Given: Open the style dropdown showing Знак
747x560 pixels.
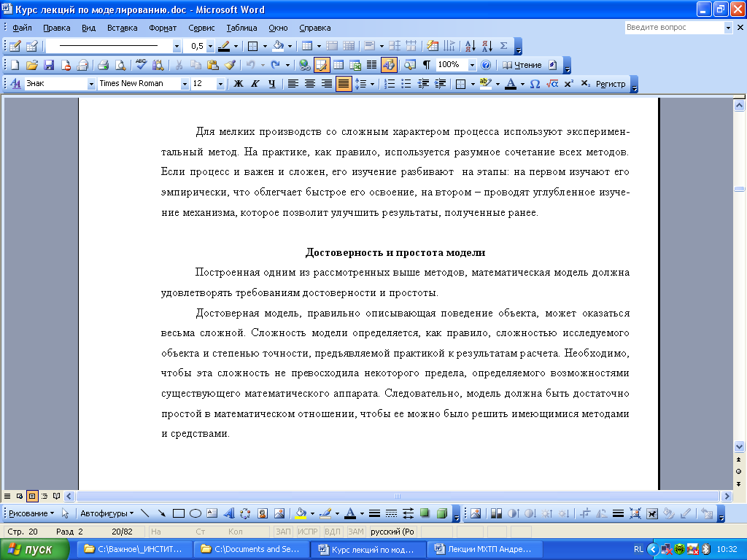Looking at the screenshot, I should 91,85.
